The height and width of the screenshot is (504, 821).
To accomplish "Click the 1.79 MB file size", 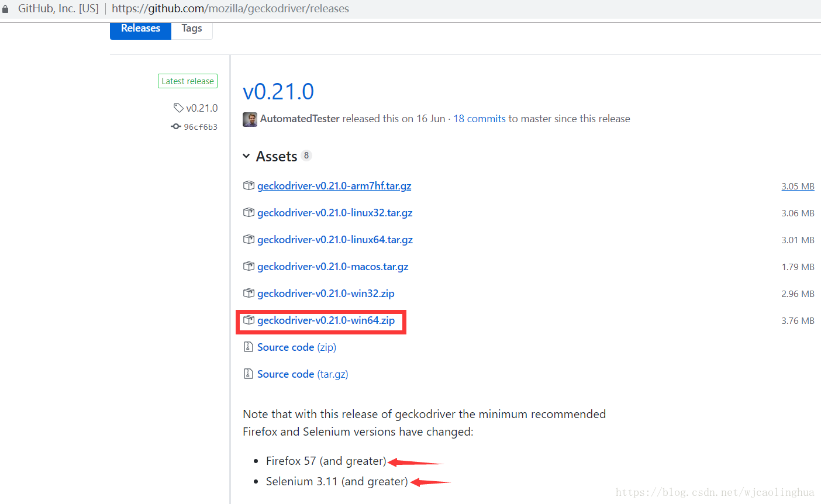I will 798,267.
